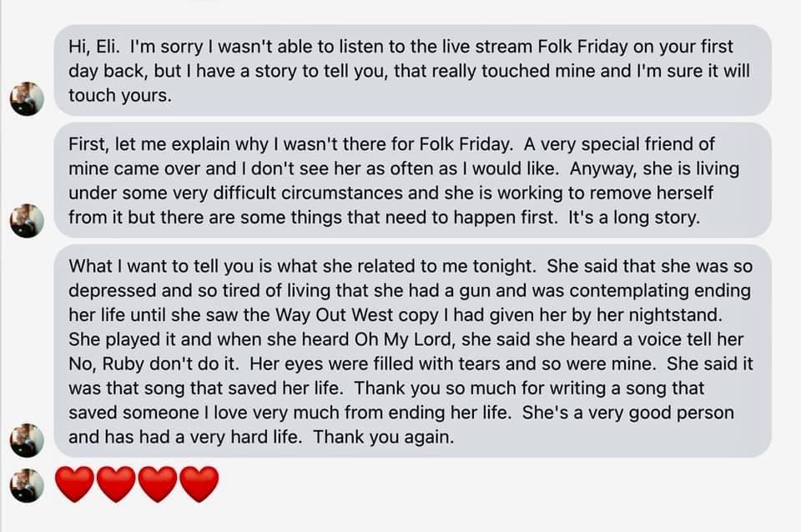Click the last red heart emoji

pos(199,484)
